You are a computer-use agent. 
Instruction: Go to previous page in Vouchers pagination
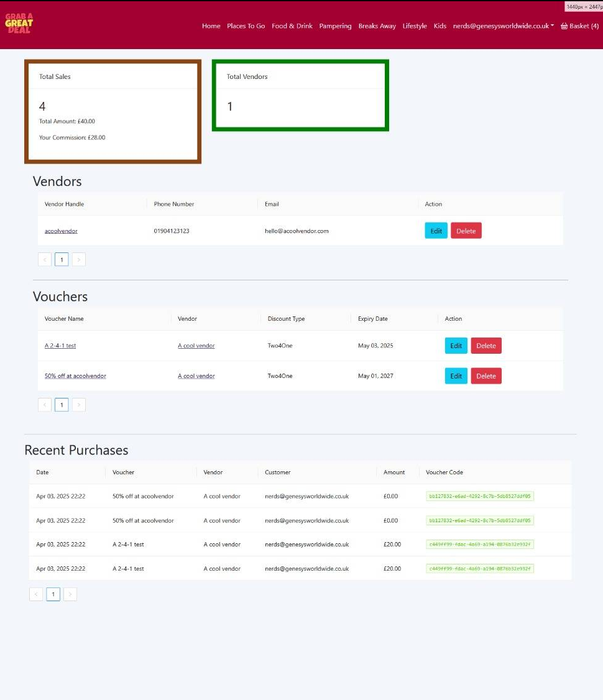point(45,405)
